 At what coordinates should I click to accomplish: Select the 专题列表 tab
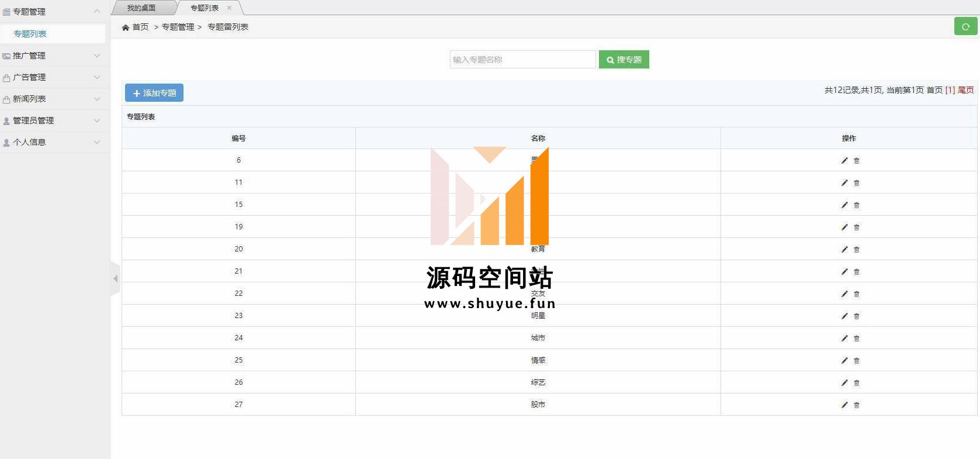205,8
